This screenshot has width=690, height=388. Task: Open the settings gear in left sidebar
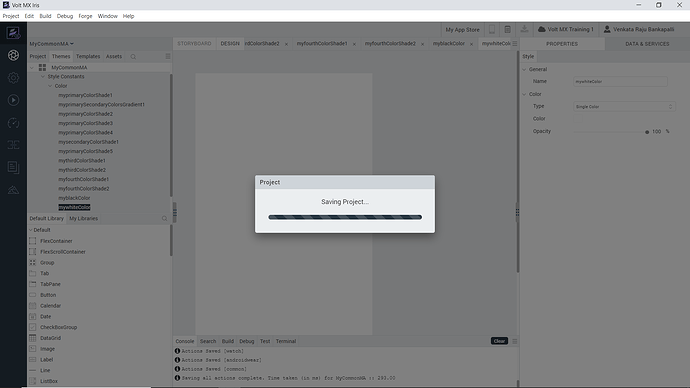pyautogui.click(x=13, y=77)
